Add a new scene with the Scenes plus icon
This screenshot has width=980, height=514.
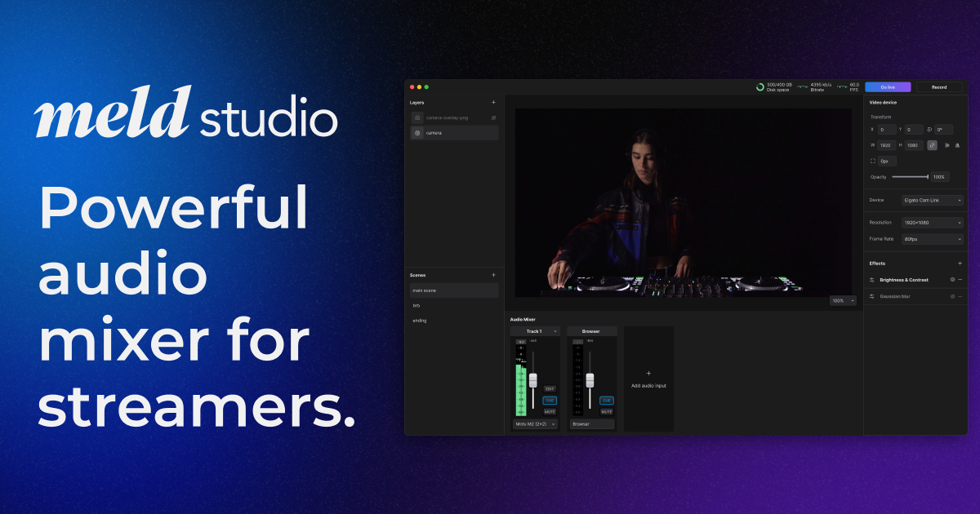click(494, 275)
